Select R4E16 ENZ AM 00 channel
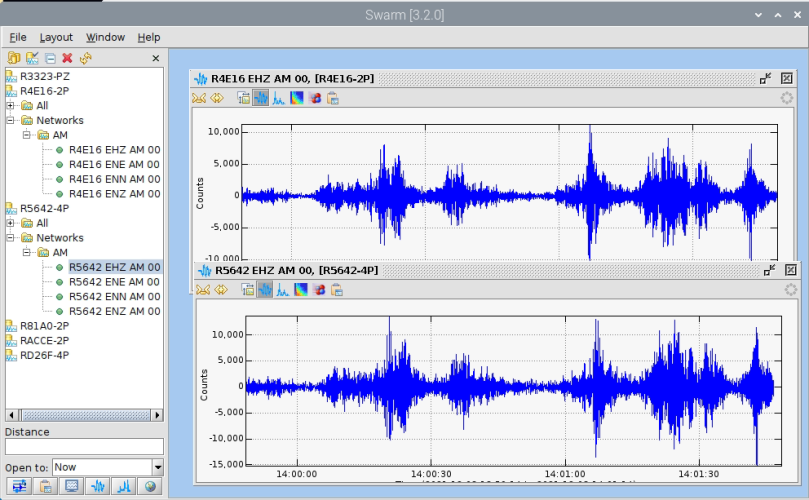 (x=113, y=194)
